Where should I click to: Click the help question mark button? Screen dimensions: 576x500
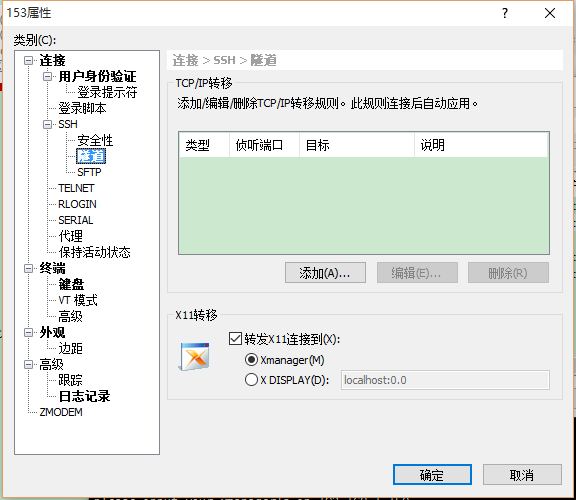(x=505, y=13)
